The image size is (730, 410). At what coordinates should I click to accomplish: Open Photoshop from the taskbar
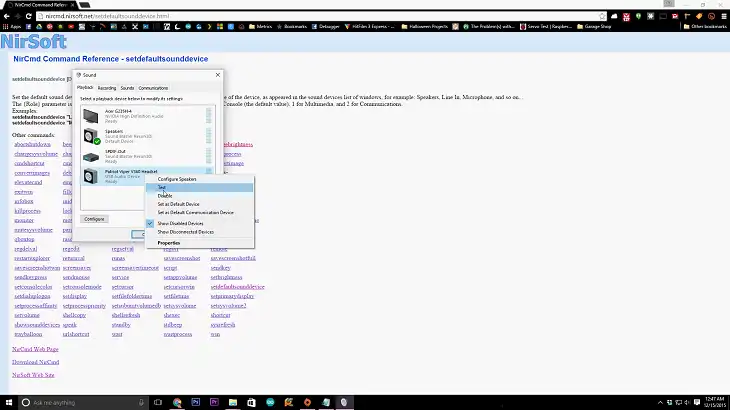pyautogui.click(x=196, y=402)
